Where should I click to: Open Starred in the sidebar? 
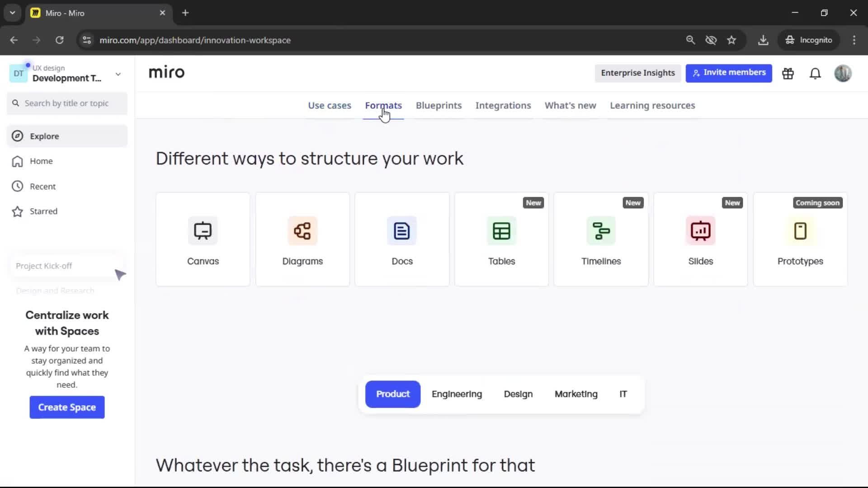(67, 211)
